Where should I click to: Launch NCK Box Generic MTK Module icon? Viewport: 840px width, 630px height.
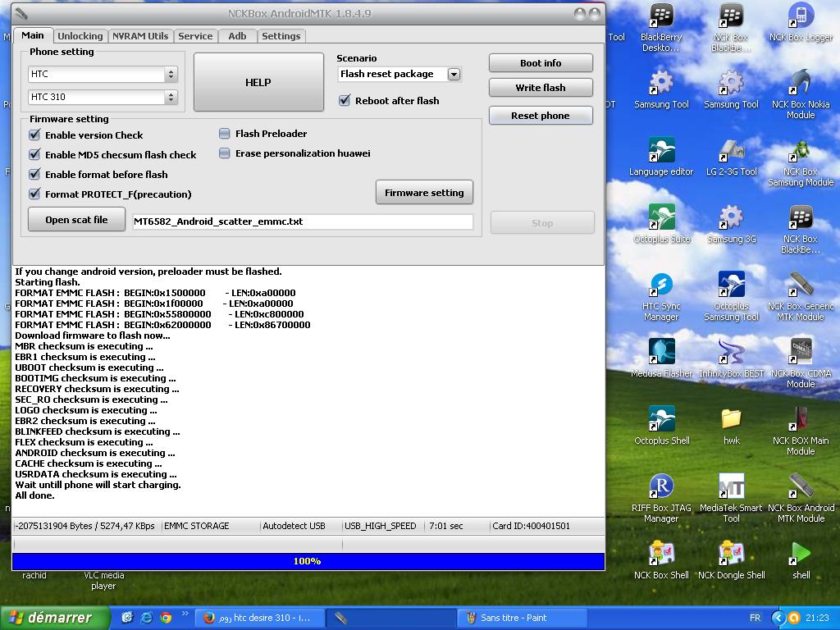[801, 296]
